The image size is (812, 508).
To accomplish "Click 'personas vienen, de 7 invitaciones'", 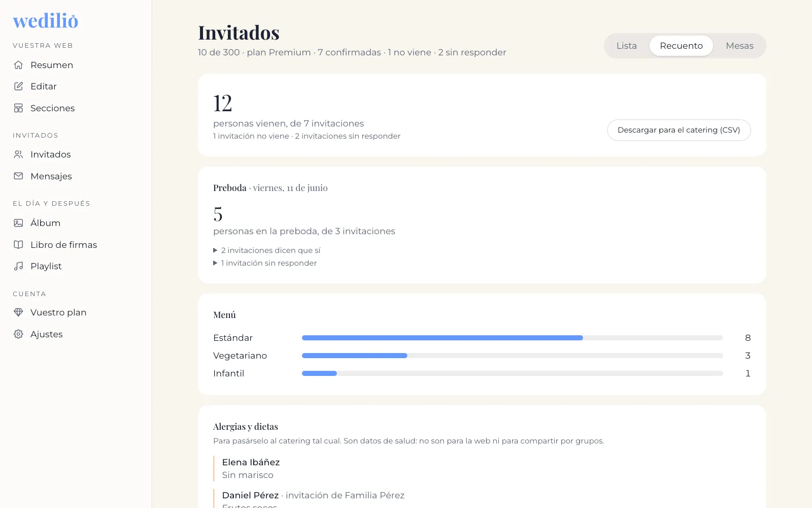I will (x=288, y=123).
